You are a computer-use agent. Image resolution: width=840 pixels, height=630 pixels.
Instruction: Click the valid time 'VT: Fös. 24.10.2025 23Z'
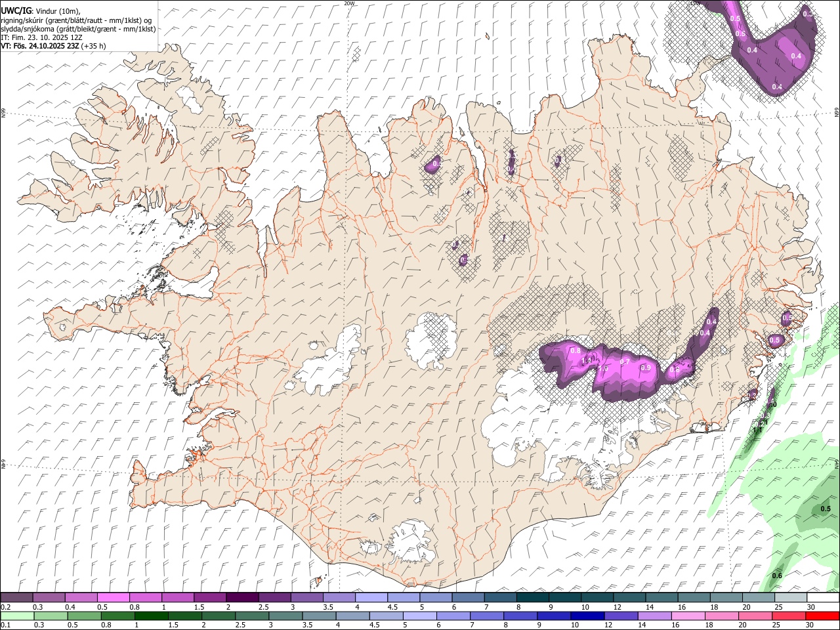click(40, 46)
